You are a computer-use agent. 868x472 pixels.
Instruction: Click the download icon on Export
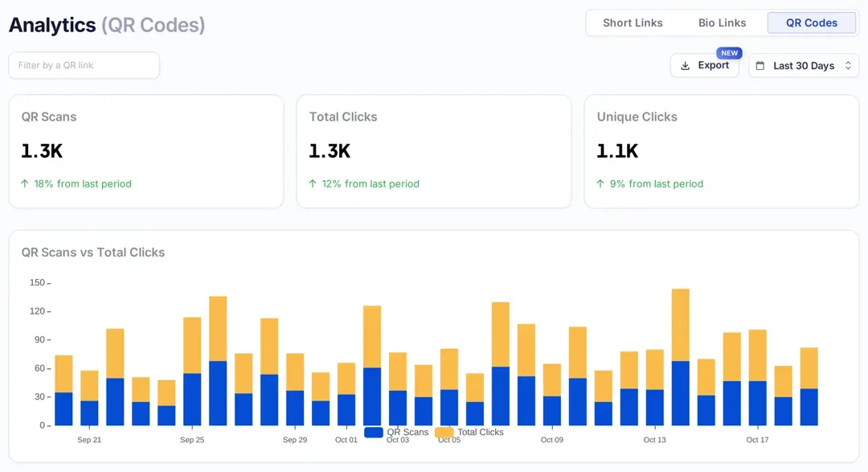pos(686,65)
